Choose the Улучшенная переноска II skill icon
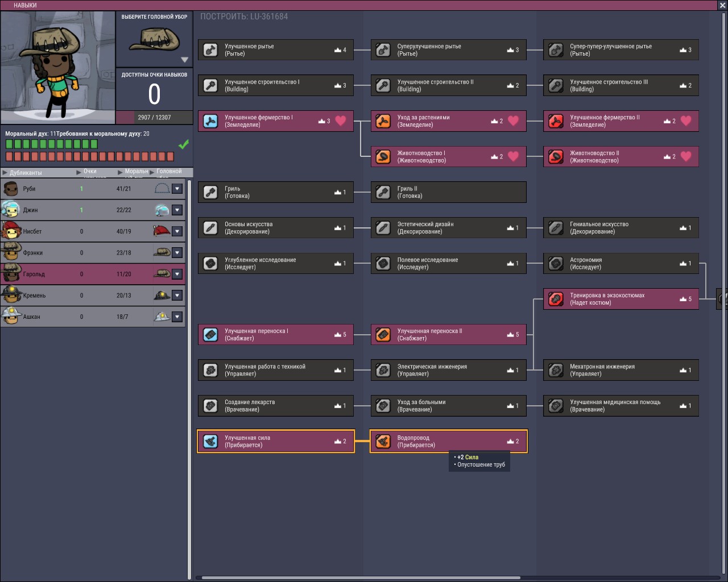The width and height of the screenshot is (728, 582). tap(383, 334)
